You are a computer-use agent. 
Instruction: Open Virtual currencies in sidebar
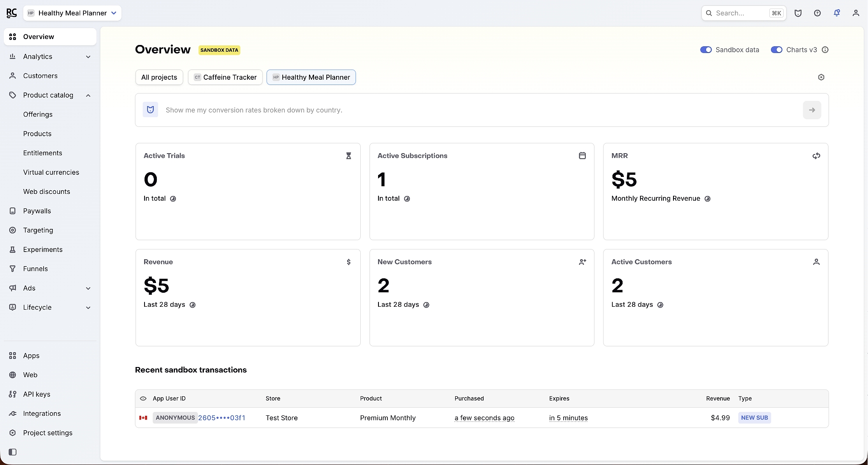click(51, 172)
